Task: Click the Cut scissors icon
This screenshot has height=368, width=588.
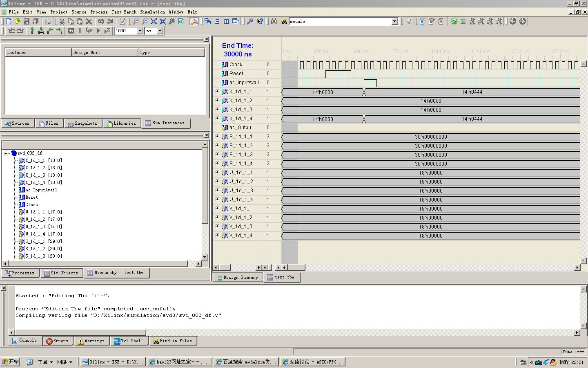Action: 62,21
